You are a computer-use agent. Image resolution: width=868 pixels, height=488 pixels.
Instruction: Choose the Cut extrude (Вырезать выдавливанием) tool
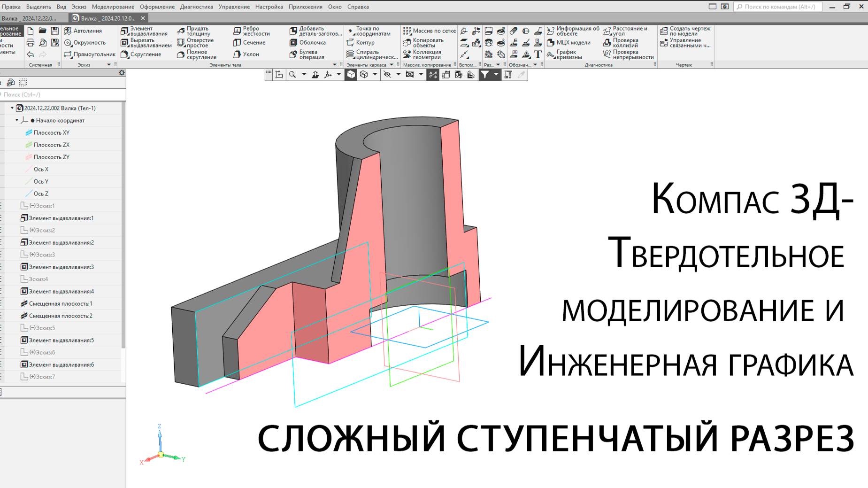[x=146, y=43]
